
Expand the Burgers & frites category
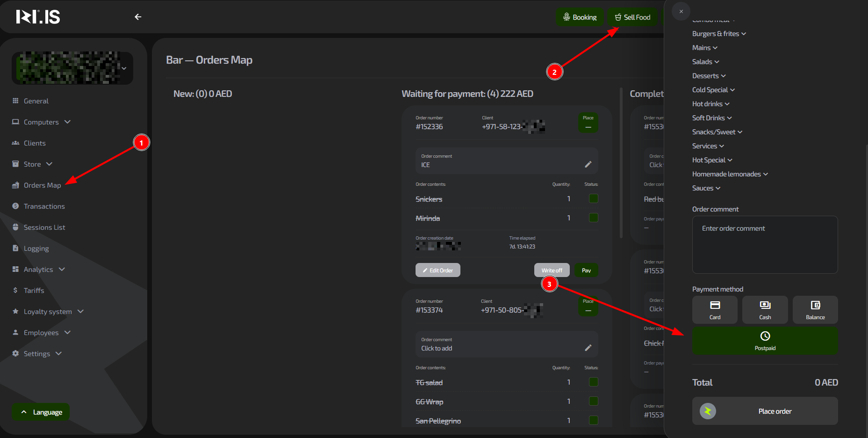pyautogui.click(x=719, y=34)
